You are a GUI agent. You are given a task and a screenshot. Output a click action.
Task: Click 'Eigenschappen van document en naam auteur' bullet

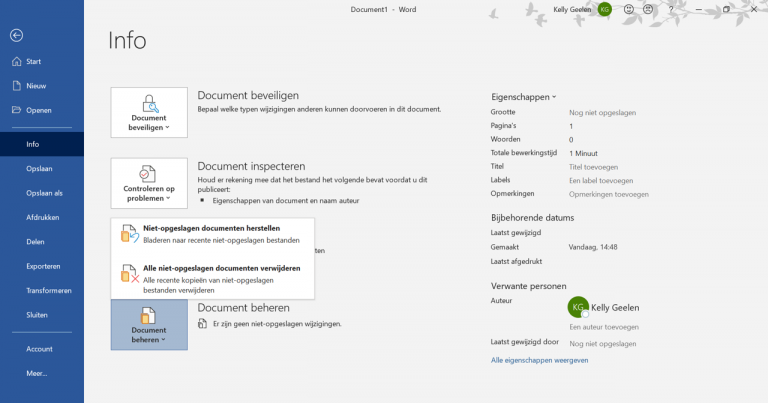pos(286,200)
